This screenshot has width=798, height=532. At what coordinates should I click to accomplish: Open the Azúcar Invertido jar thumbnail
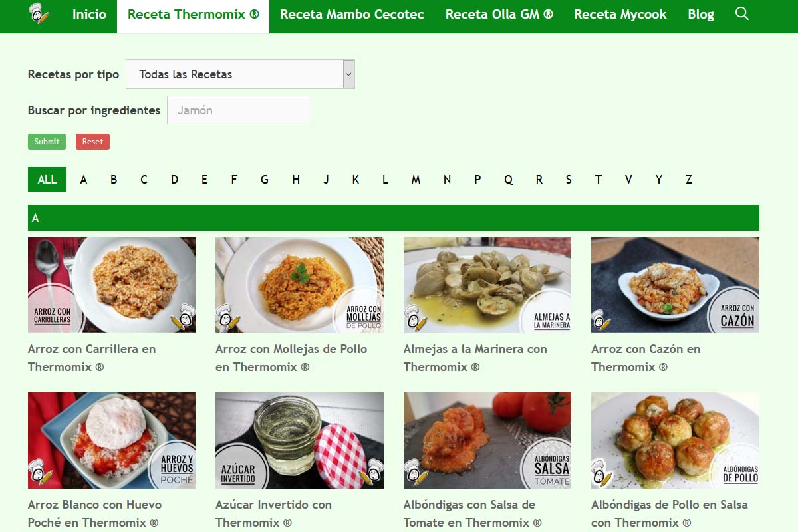(299, 440)
